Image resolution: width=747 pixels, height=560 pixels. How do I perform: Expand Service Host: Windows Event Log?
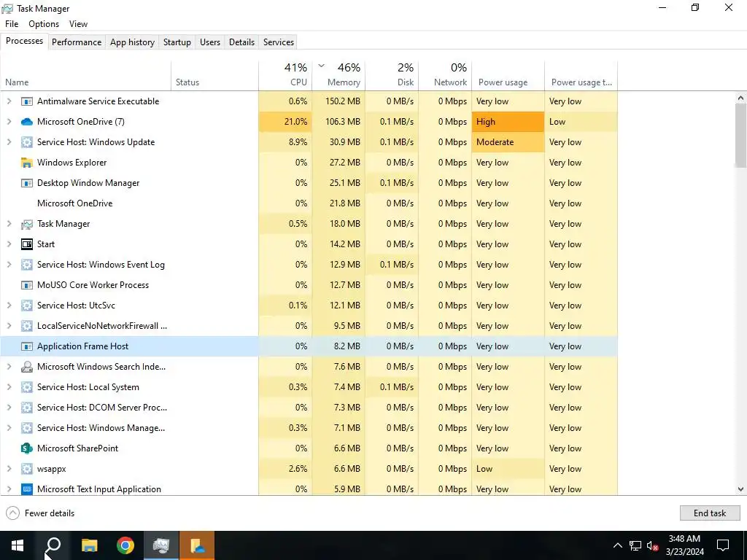[x=9, y=265]
